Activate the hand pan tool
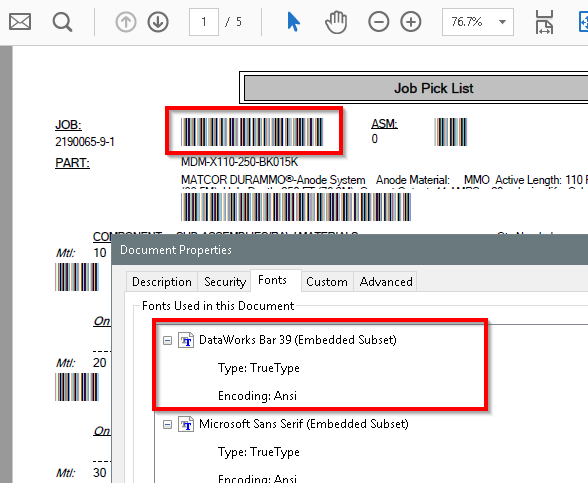Viewport: 588px width, 483px height. pyautogui.click(x=336, y=22)
